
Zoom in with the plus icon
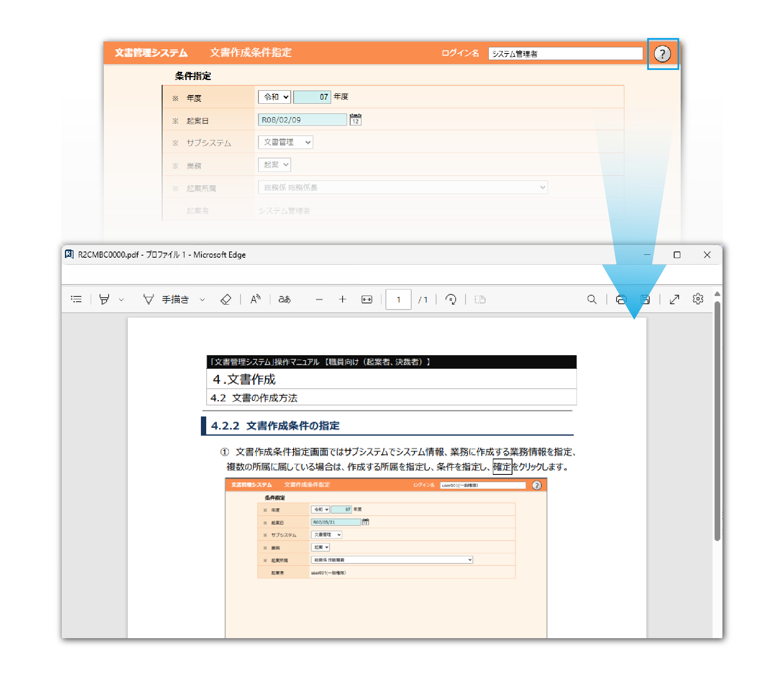pyautogui.click(x=343, y=299)
